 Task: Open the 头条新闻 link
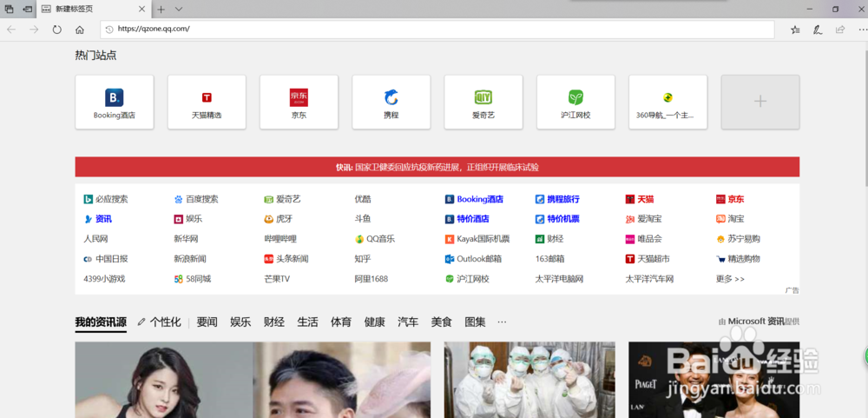[286, 259]
